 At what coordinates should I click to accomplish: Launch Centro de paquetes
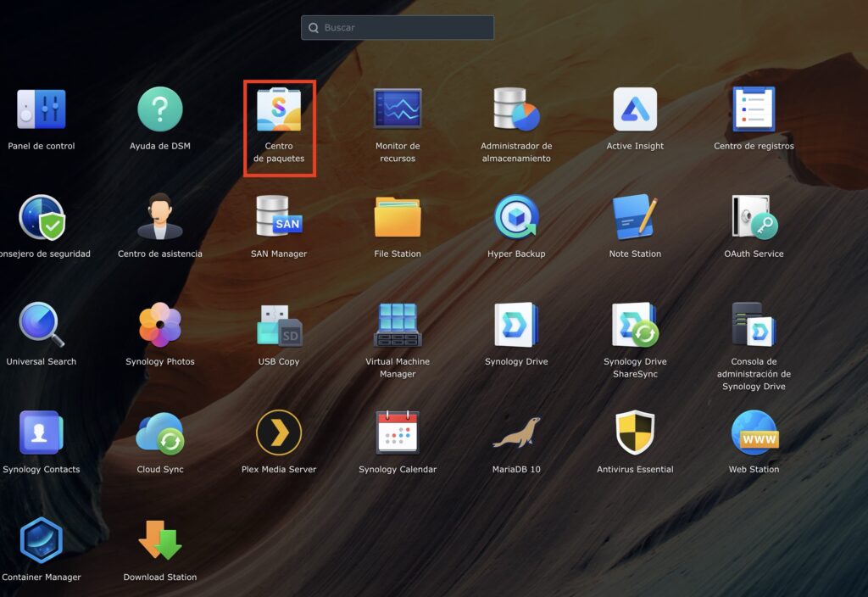pyautogui.click(x=279, y=109)
